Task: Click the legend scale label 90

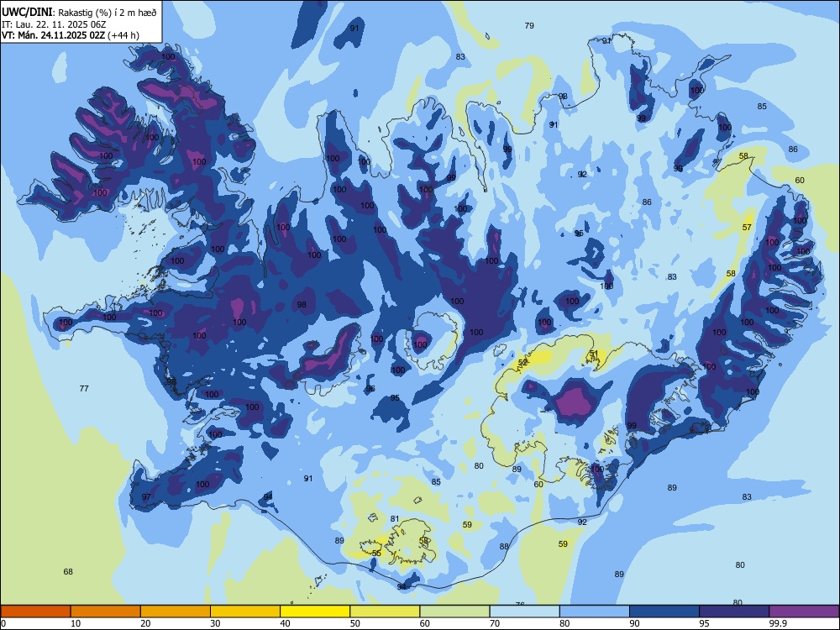Action: tap(635, 623)
